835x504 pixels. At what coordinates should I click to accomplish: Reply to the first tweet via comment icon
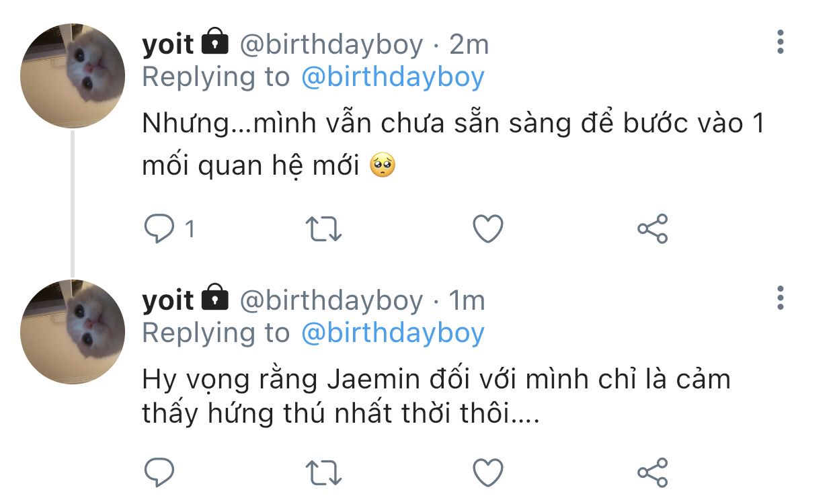pos(159,229)
